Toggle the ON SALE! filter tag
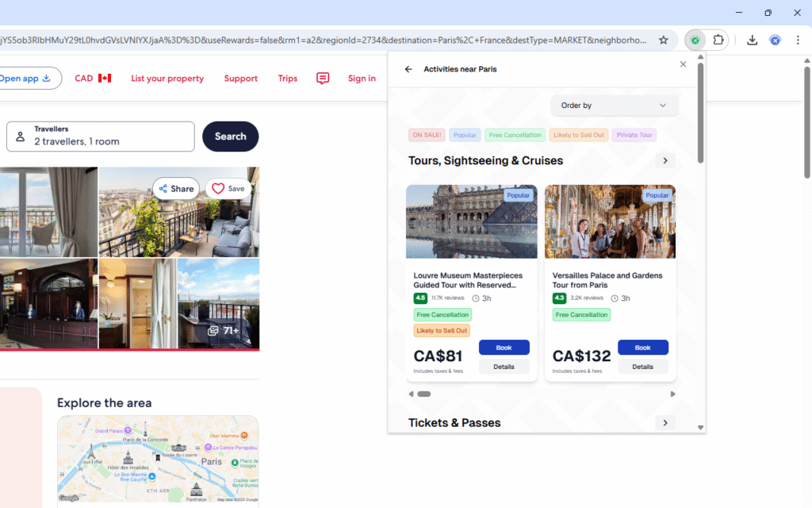The image size is (812, 508). (427, 135)
